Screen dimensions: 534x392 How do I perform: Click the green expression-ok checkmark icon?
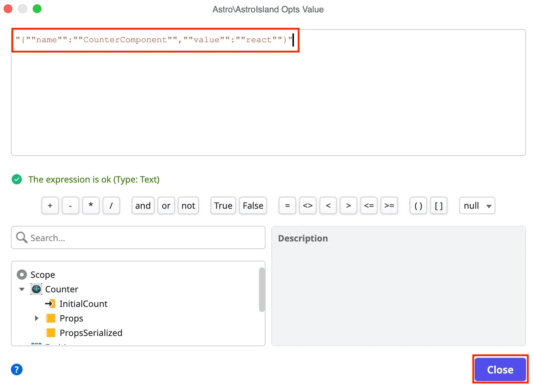[x=17, y=179]
